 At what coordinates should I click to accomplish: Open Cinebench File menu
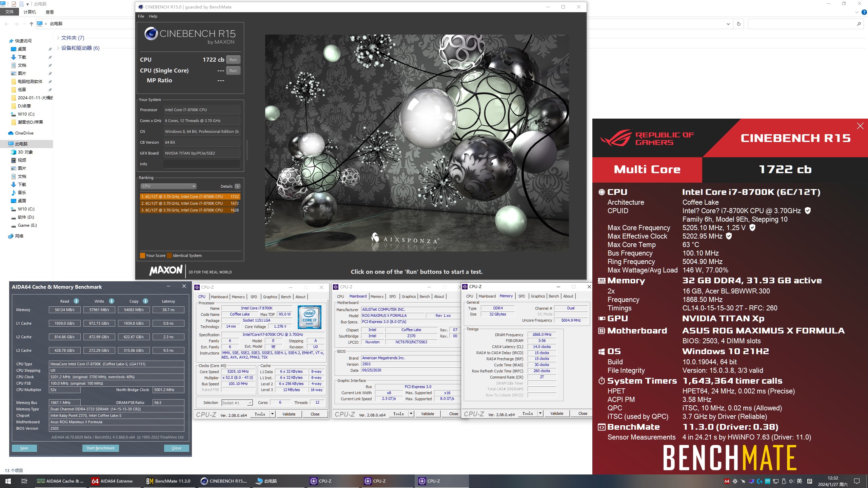click(x=141, y=16)
